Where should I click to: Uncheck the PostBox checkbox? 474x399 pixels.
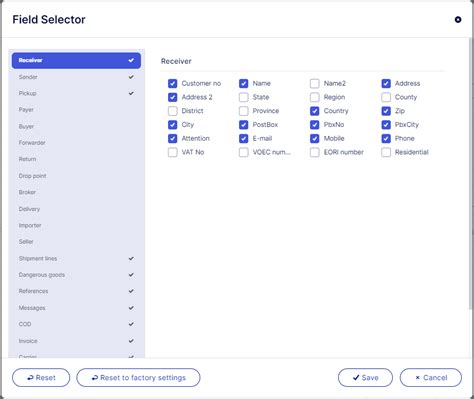coord(244,125)
